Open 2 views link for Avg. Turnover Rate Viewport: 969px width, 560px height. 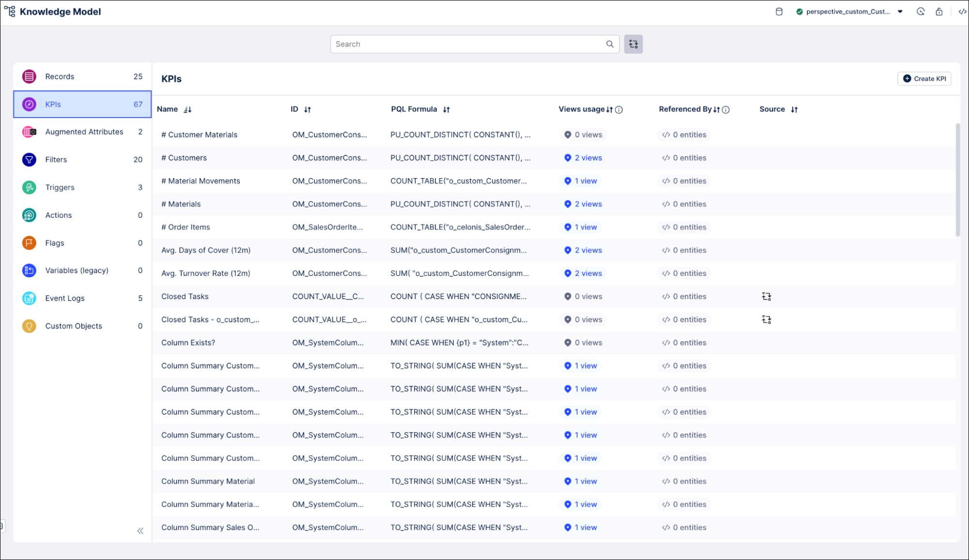pyautogui.click(x=583, y=273)
